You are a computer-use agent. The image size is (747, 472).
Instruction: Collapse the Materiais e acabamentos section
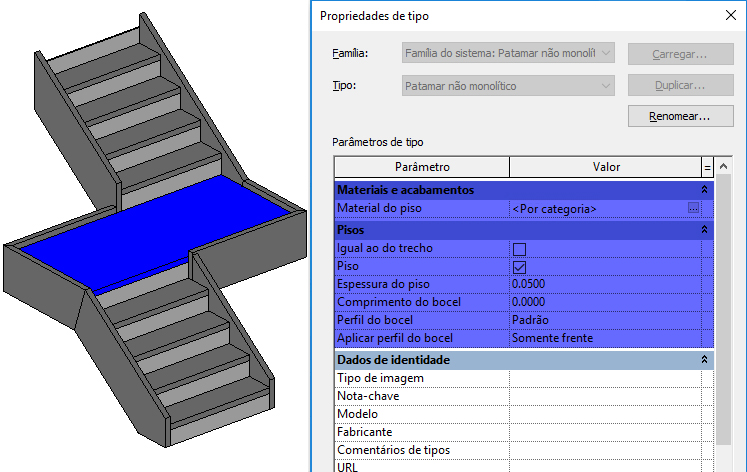coord(704,190)
